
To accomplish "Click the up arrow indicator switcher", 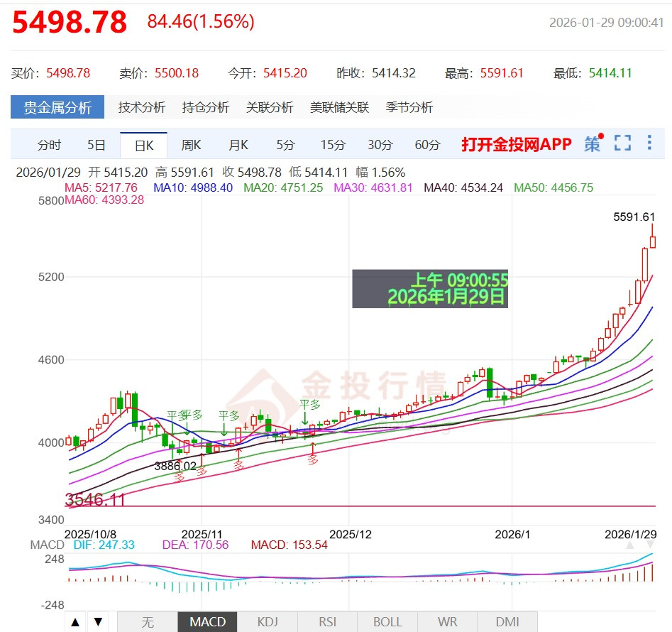I will (x=75, y=621).
